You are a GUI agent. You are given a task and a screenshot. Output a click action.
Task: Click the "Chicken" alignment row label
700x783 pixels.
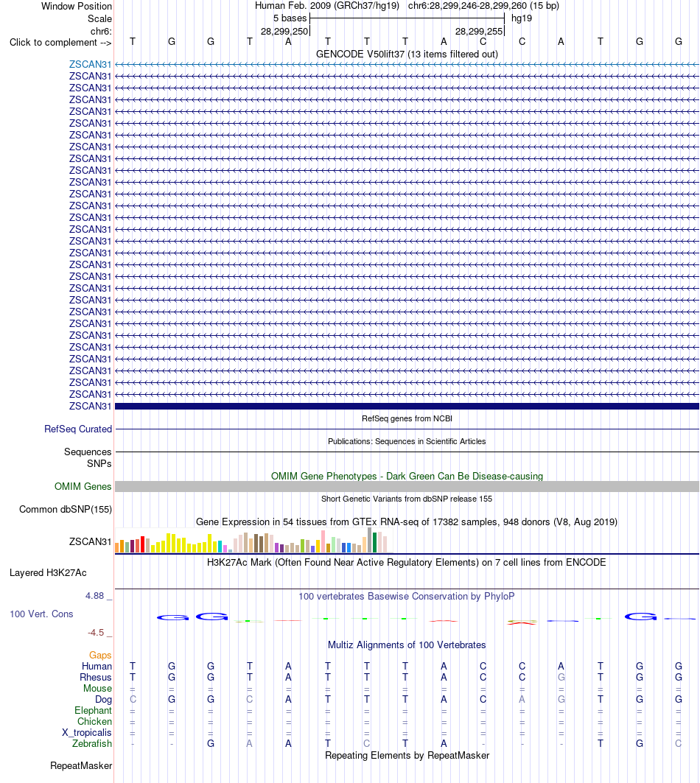94,722
